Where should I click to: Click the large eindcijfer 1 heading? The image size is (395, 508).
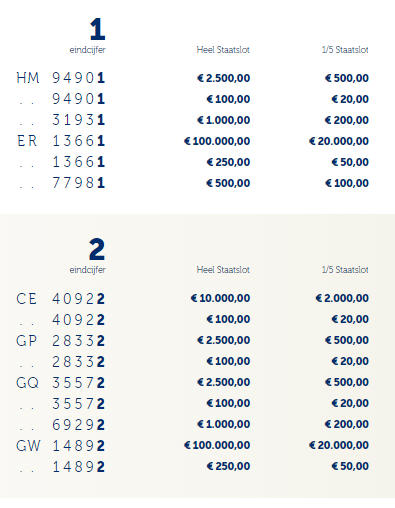(x=98, y=29)
